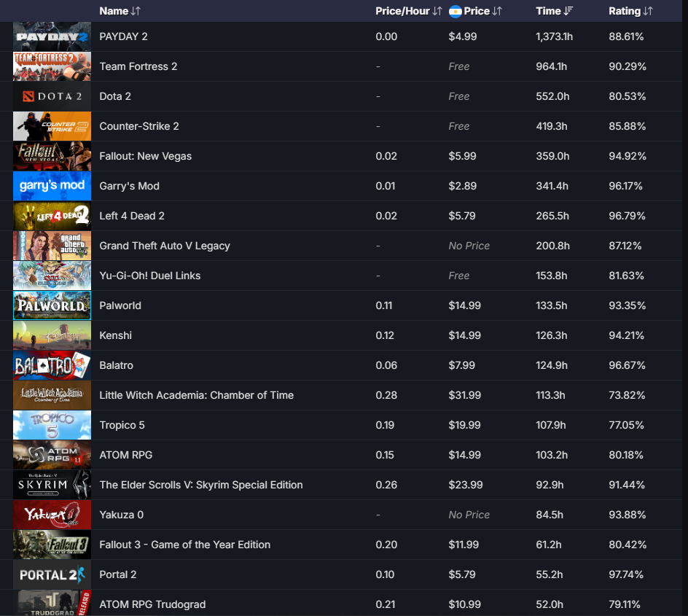
Task: Select the Fallout: New Vegas title
Action: coord(145,156)
